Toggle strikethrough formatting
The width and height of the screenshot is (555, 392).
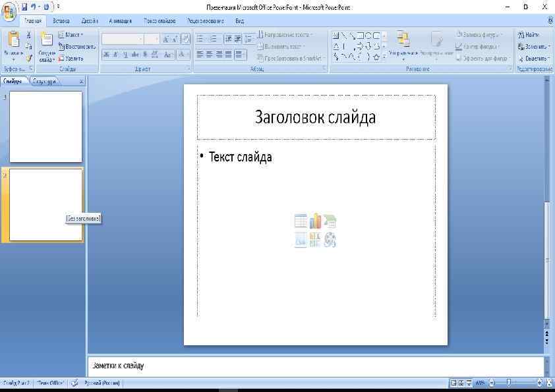coord(135,55)
